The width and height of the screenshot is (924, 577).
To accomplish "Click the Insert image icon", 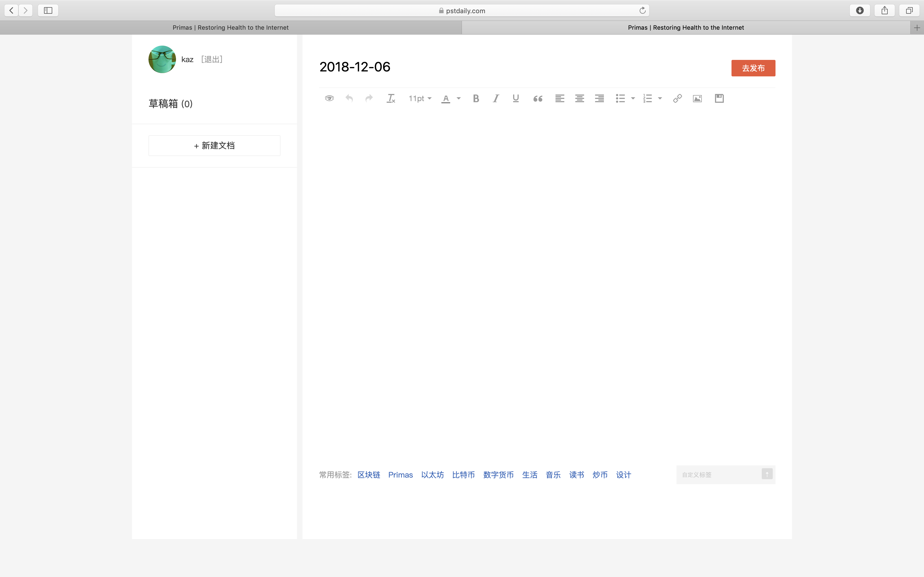I will click(697, 98).
